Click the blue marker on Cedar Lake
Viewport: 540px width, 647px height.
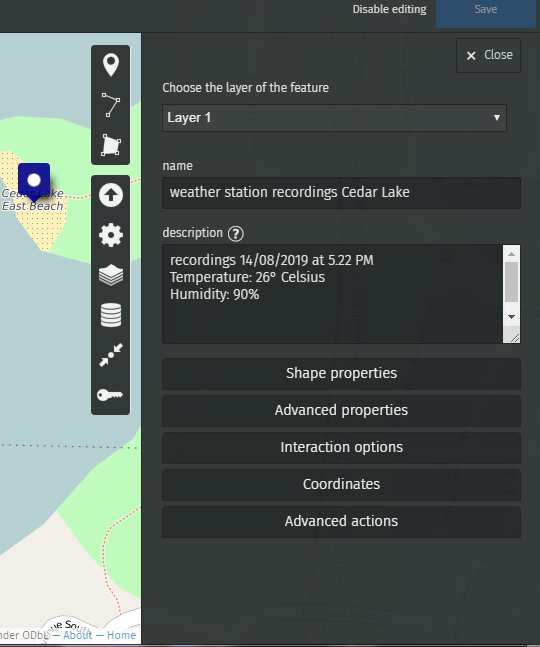pos(34,181)
